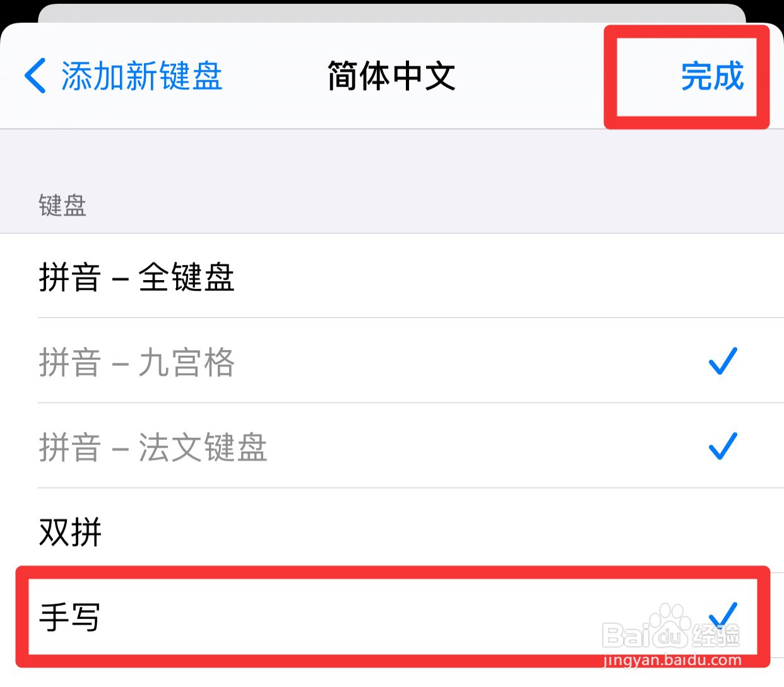Go back to 添加新键盘 via its label
Viewport: 784px width, 687px height.
(x=141, y=76)
